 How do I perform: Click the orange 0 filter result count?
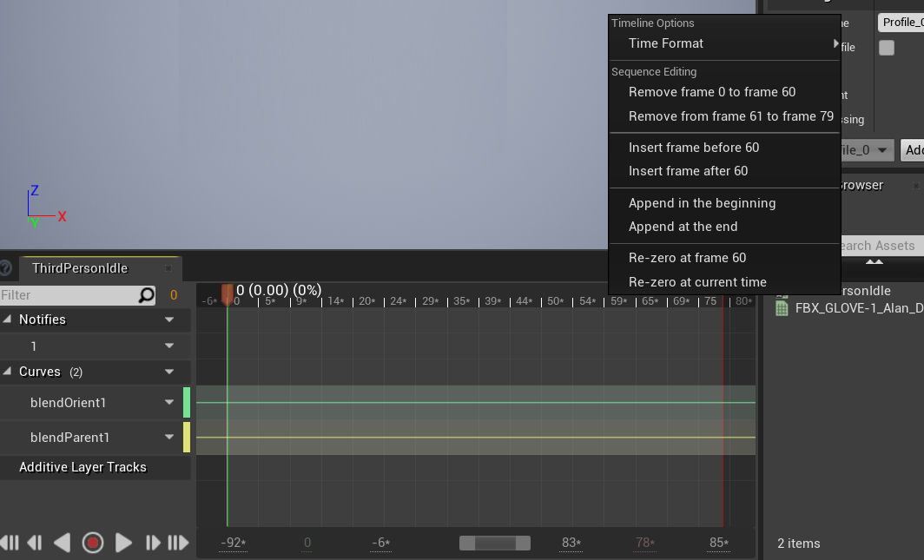coord(174,295)
